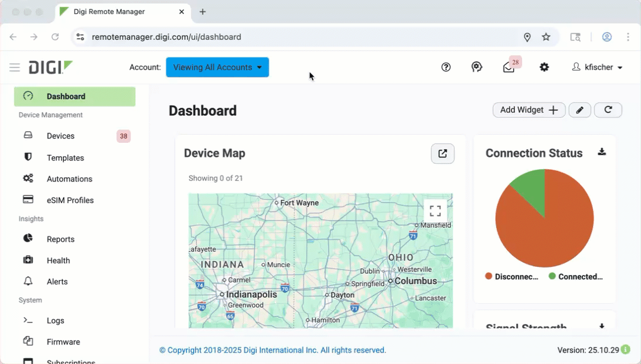This screenshot has height=364, width=641.
Task: Enter fullscreen on the device map
Action: [x=435, y=211]
